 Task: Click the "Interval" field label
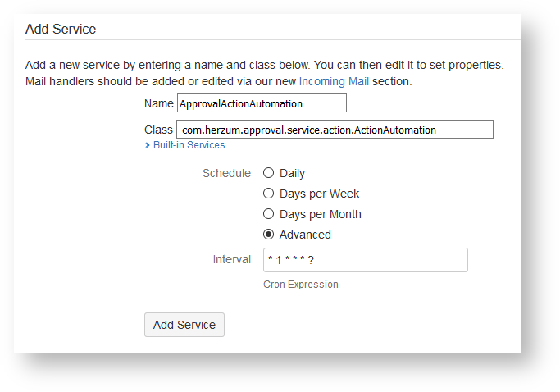pos(232,259)
